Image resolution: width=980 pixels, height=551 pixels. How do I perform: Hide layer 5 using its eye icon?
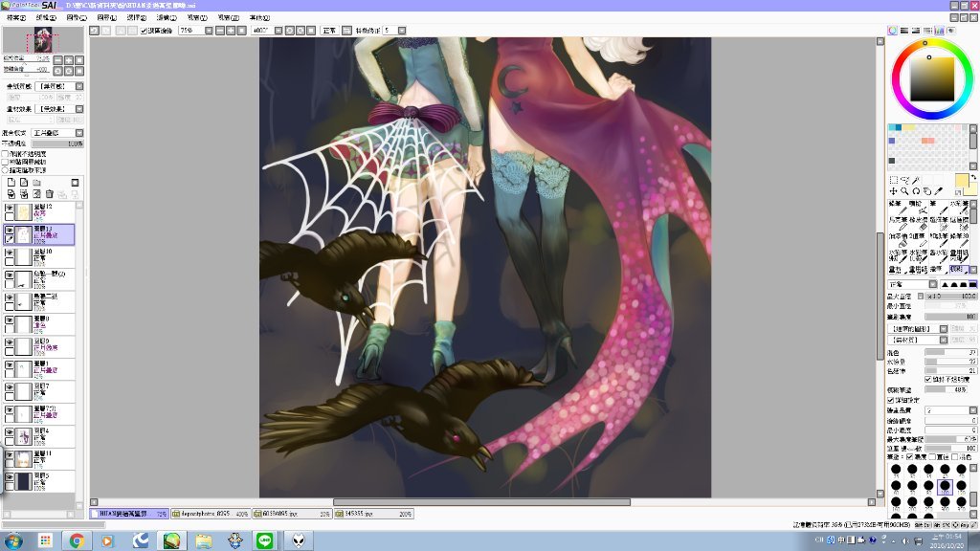click(x=10, y=478)
